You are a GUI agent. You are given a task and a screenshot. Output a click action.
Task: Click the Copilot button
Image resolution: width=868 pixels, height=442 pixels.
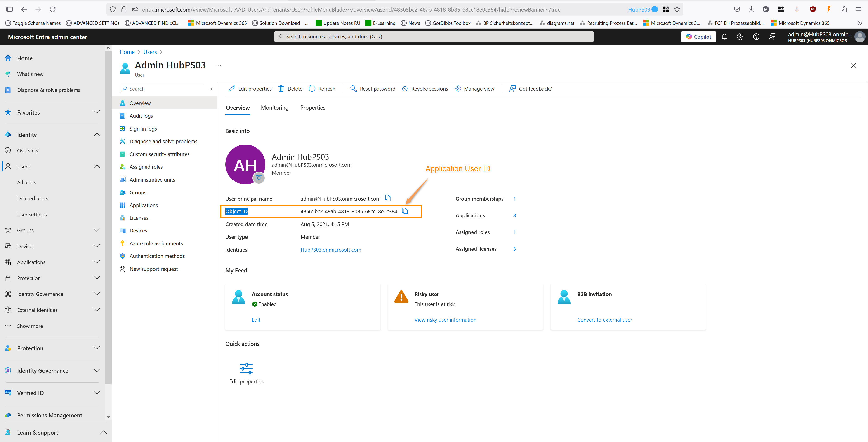698,37
